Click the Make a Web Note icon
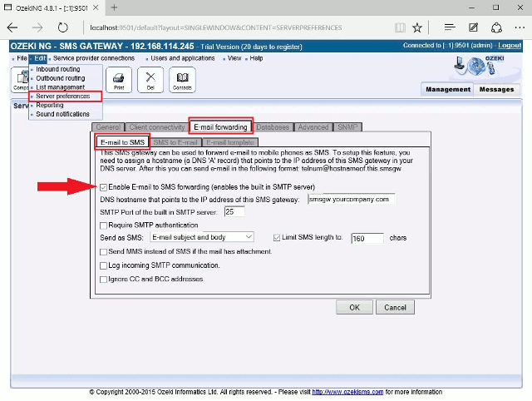532x401 pixels. tap(473, 27)
